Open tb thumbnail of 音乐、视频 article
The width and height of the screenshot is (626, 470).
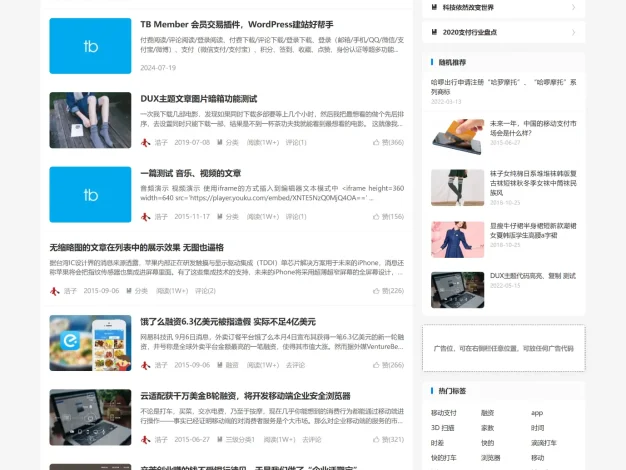pos(90,194)
